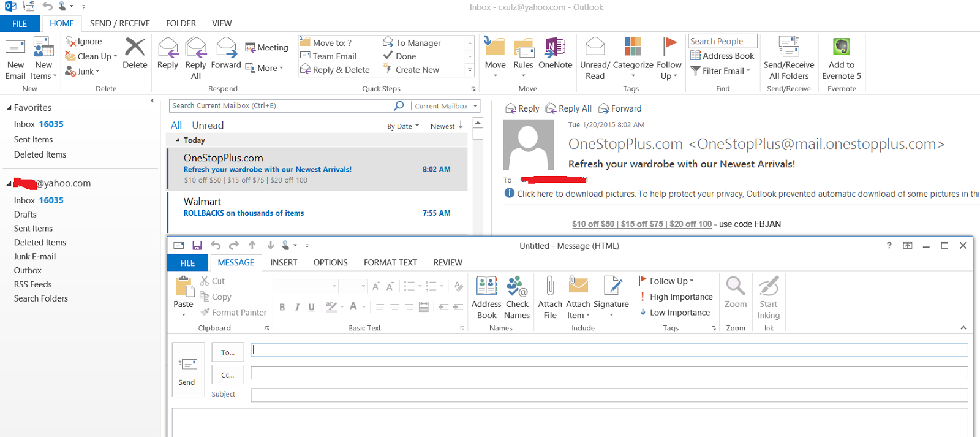Send message to OneNote
This screenshot has height=437, width=980.
[555, 54]
